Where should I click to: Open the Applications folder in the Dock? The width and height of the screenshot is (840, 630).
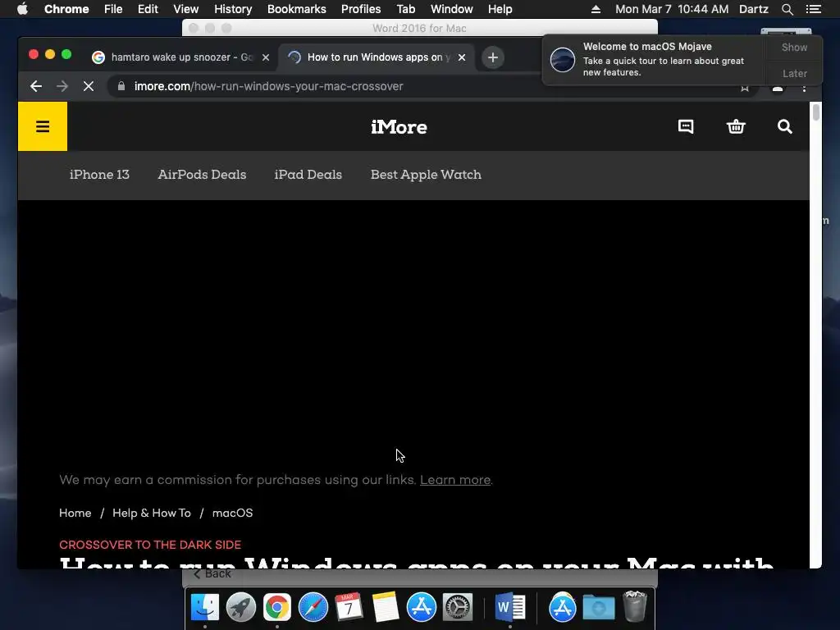(563, 607)
